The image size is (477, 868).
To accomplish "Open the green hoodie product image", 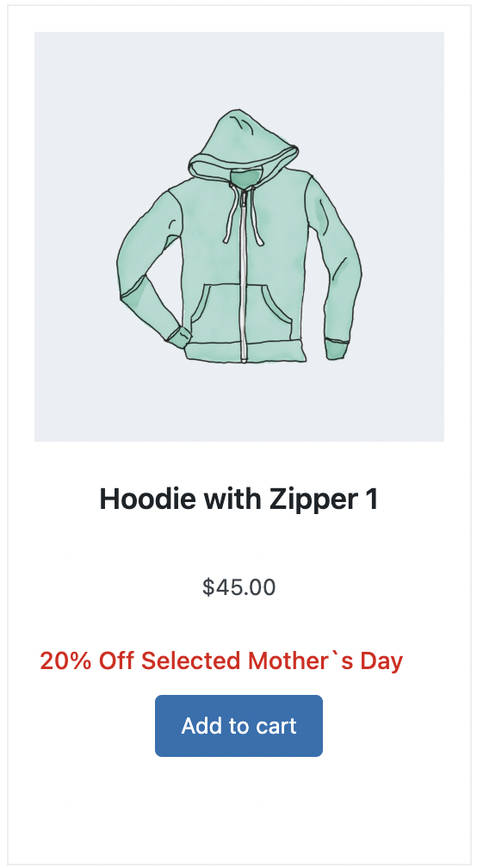I will point(239,236).
